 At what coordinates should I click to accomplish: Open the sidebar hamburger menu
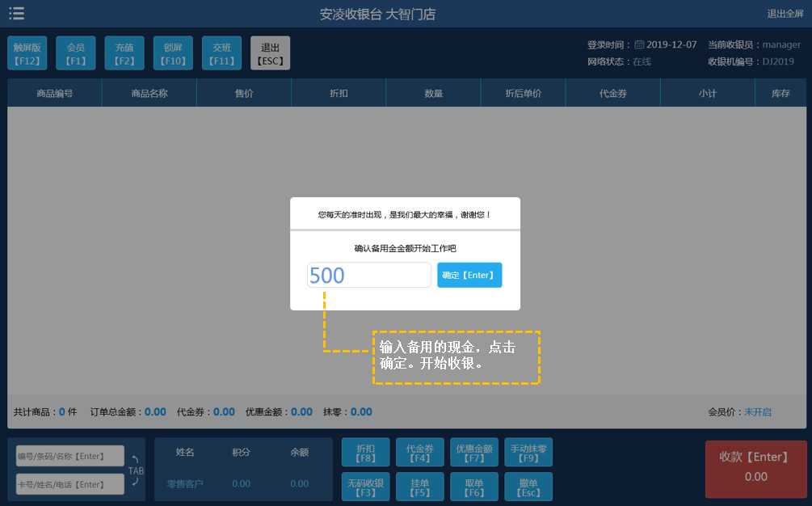tap(16, 13)
